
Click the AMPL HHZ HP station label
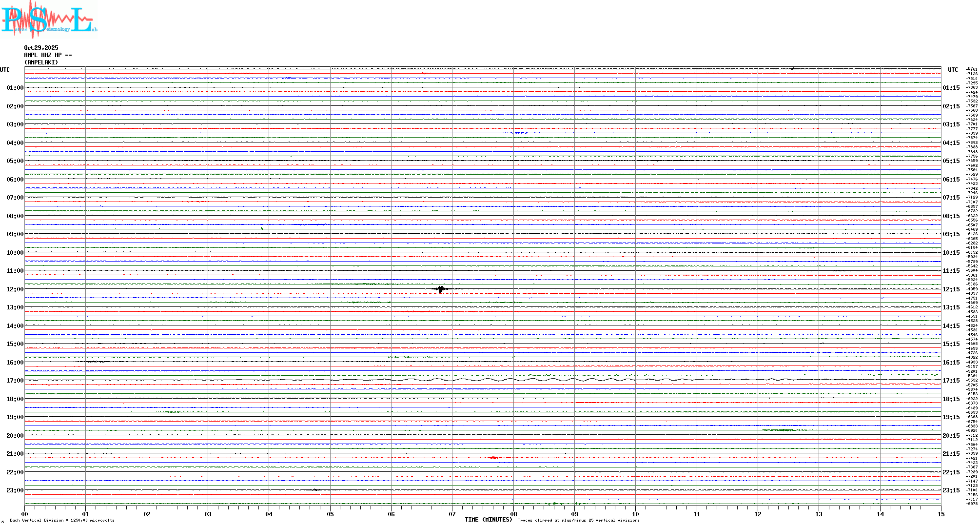tap(48, 55)
